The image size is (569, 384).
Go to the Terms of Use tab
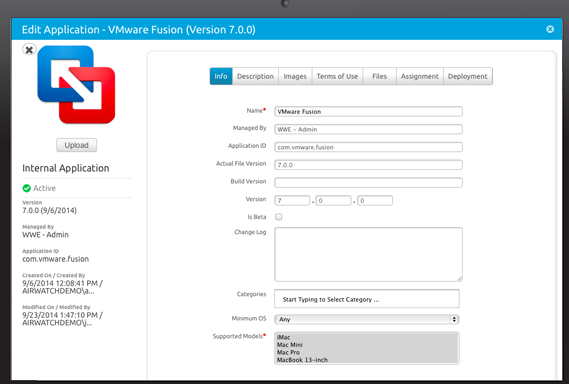click(x=337, y=76)
